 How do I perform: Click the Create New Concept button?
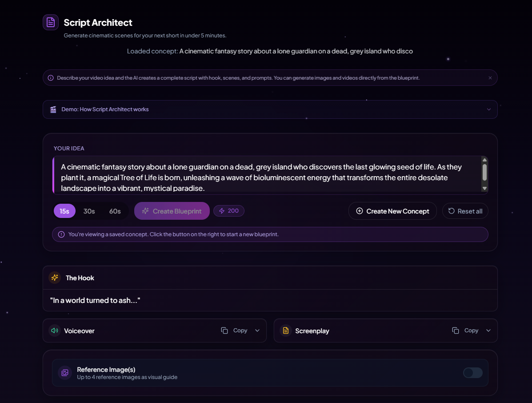(392, 211)
